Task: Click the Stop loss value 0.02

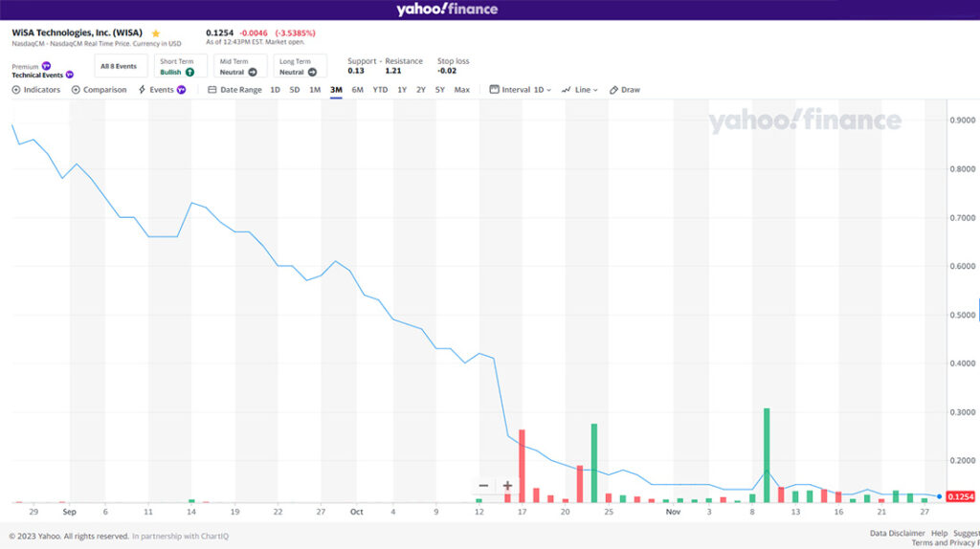Action: pyautogui.click(x=447, y=71)
